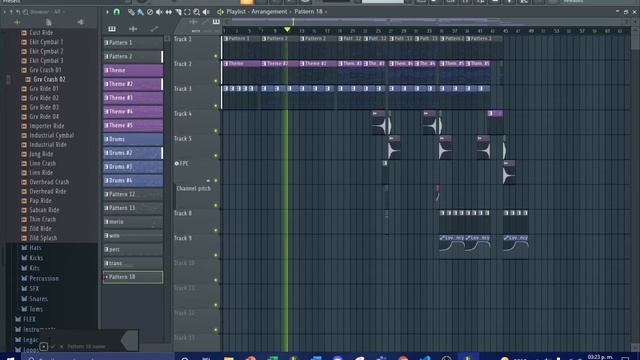Image resolution: width=640 pixels, height=360 pixels.
Task: Select the Paint brush tool
Action: click(140, 12)
